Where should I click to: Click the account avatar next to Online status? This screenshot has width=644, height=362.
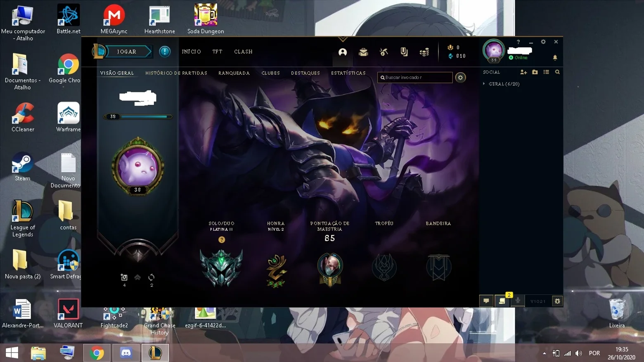pos(494,51)
